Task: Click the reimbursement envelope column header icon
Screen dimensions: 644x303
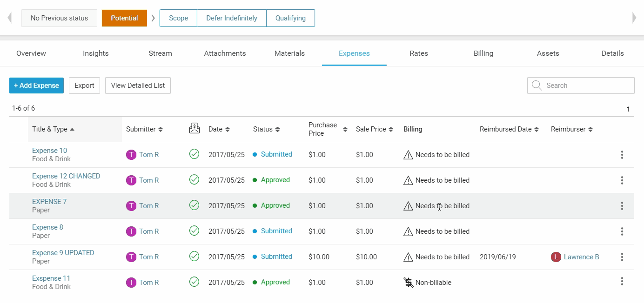Action: 194,129
